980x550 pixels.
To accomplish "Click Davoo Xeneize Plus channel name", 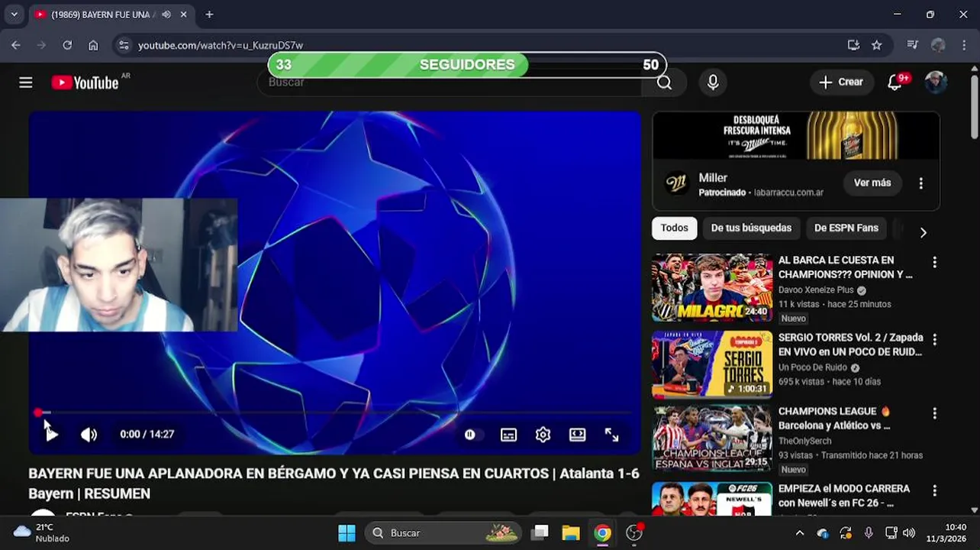I will pyautogui.click(x=816, y=290).
